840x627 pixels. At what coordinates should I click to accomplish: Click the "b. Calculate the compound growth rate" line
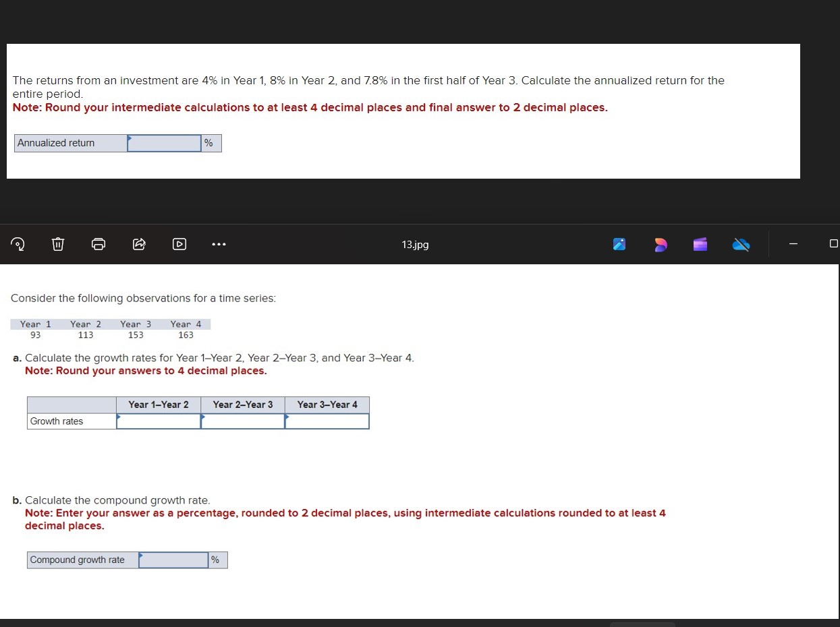pos(111,500)
